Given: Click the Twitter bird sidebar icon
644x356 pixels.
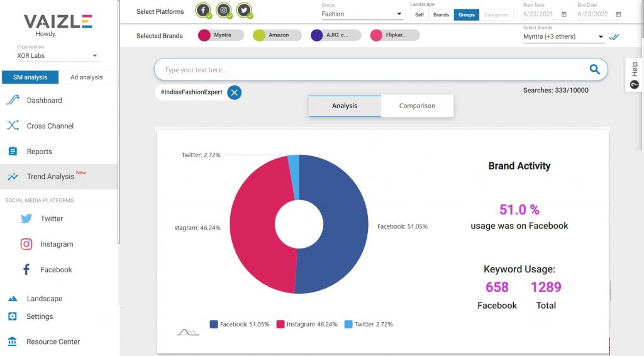Looking at the screenshot, I should tap(26, 218).
